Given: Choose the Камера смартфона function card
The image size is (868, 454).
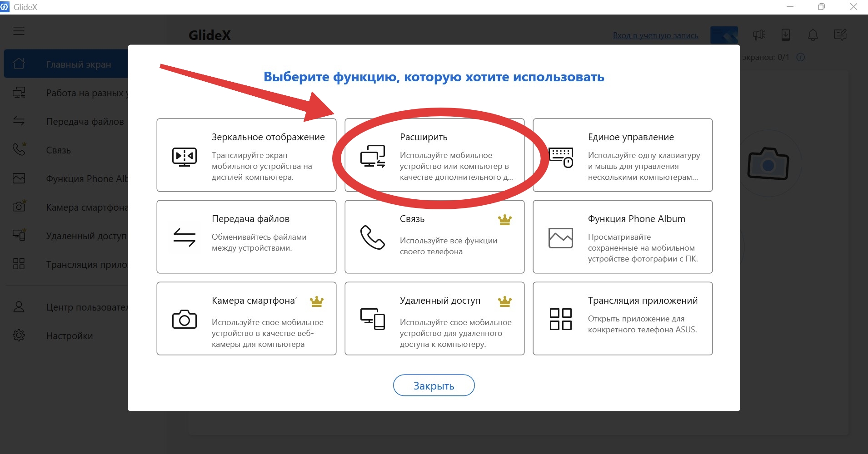Looking at the screenshot, I should [x=246, y=319].
